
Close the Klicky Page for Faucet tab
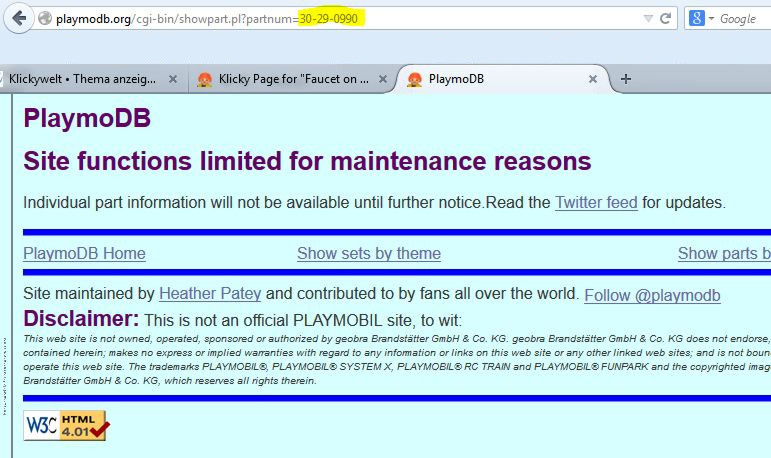pyautogui.click(x=383, y=79)
